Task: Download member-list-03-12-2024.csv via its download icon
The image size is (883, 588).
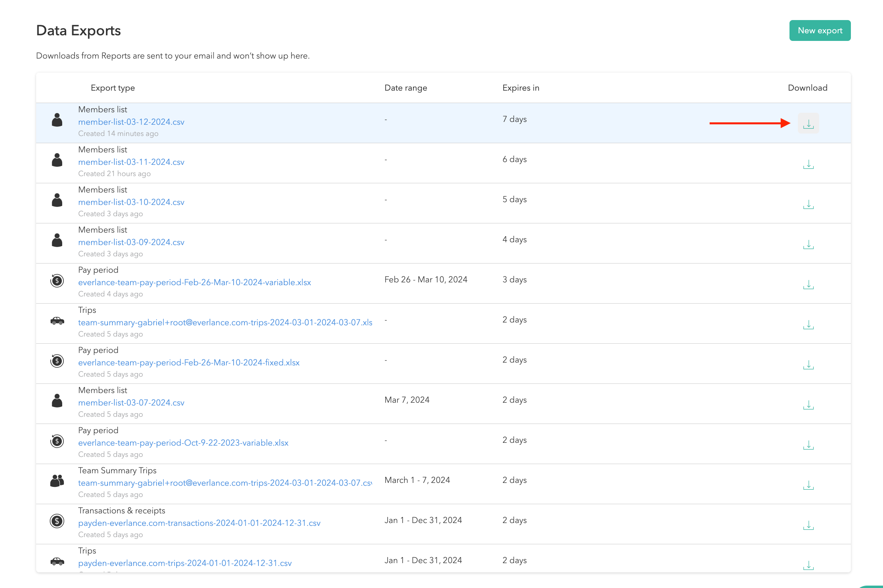Action: 808,123
